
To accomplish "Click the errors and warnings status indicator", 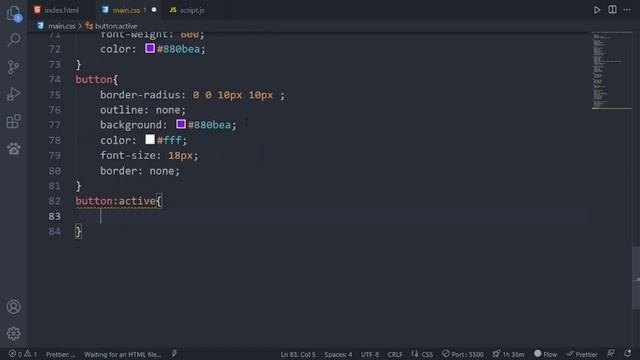I will (x=22, y=354).
